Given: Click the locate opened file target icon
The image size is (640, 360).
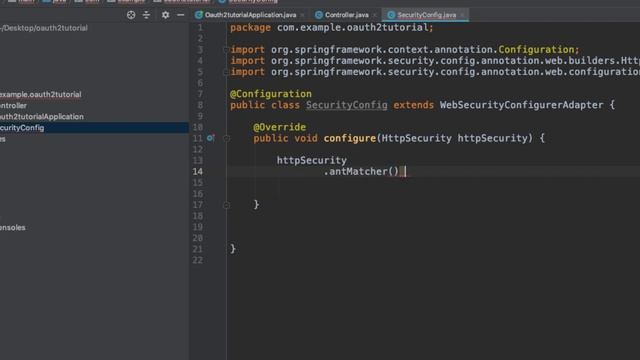Looking at the screenshot, I should (131, 15).
